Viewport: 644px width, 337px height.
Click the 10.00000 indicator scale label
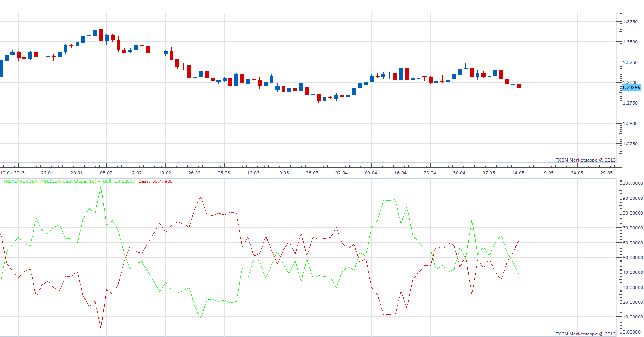click(633, 317)
